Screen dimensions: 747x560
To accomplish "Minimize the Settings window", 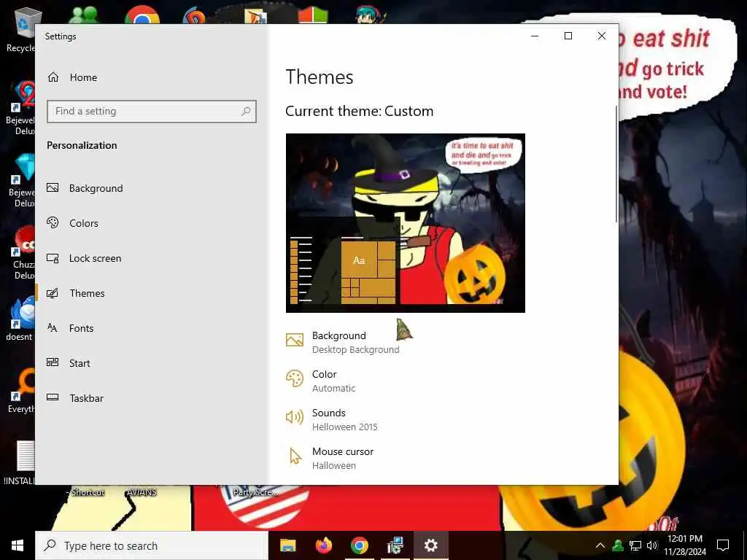I will (x=535, y=36).
